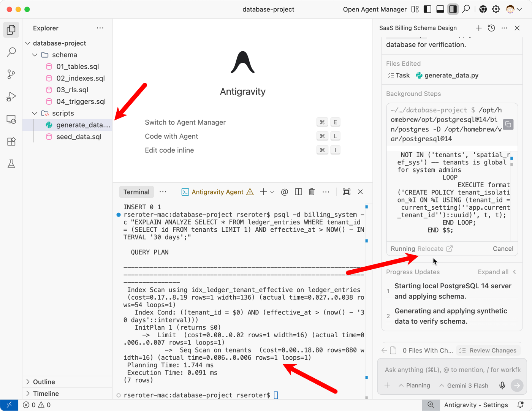Viewport: 532px width, 411px height.
Task: Select the Terminal tab
Action: click(136, 192)
